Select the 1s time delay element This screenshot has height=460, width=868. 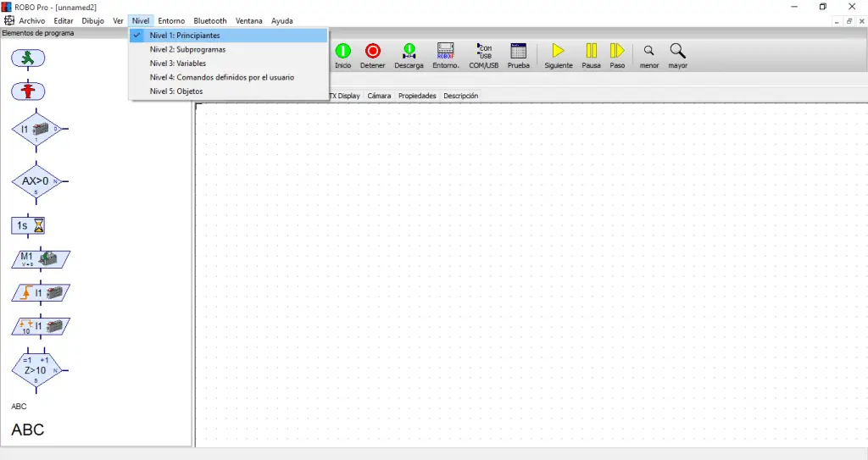pos(28,225)
